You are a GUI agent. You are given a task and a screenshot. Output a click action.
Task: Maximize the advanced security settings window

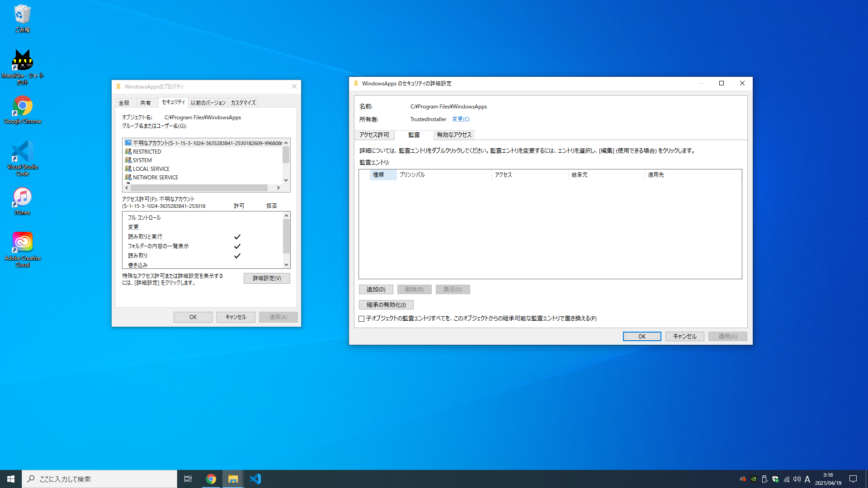pyautogui.click(x=722, y=83)
